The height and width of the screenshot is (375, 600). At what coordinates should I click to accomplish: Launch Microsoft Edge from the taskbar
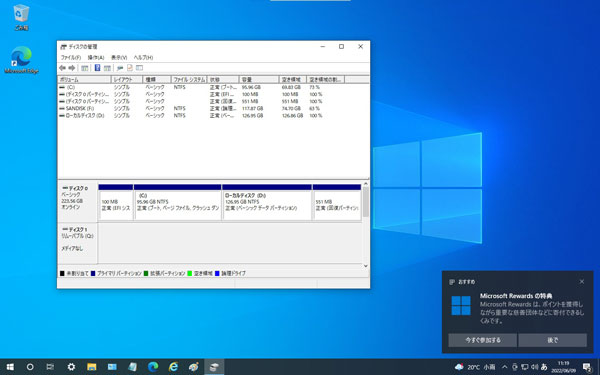tap(153, 367)
